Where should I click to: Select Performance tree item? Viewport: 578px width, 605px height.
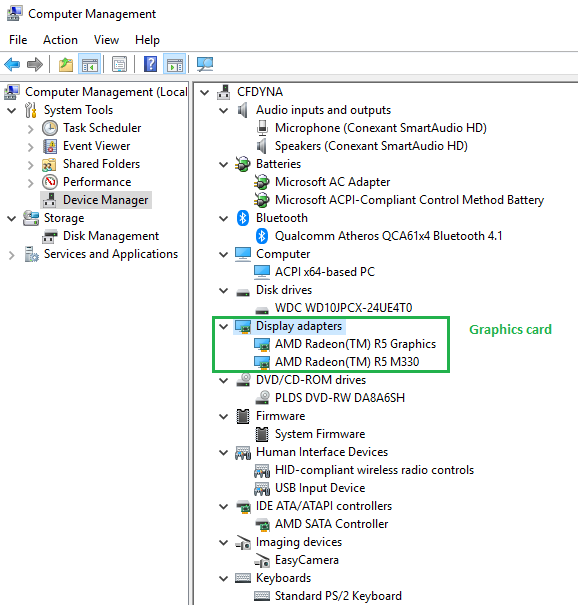click(x=97, y=182)
